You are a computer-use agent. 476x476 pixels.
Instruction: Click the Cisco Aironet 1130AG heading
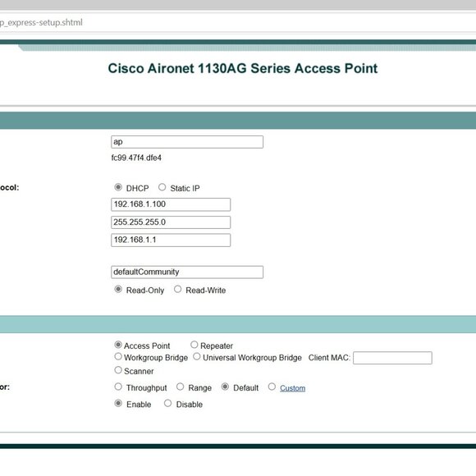tap(243, 68)
